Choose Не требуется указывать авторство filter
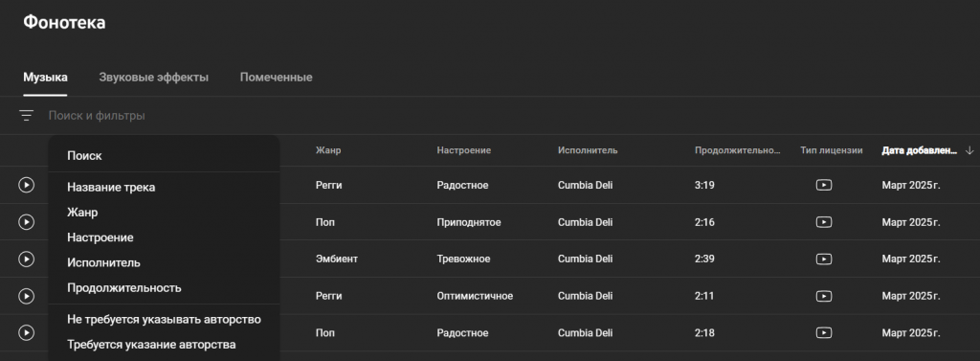Screen dimensions: 980x361 [x=164, y=320]
